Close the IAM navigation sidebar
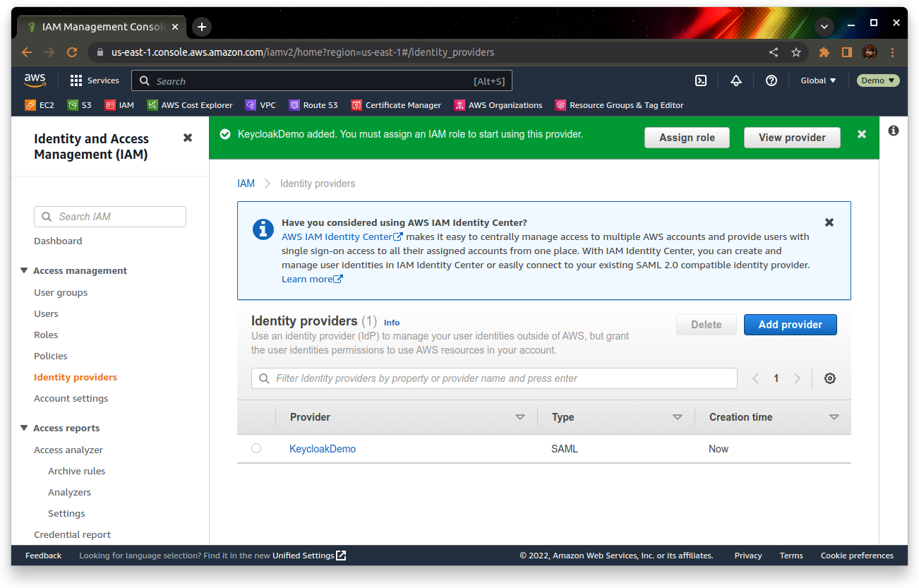This screenshot has width=919, height=588. 188,138
